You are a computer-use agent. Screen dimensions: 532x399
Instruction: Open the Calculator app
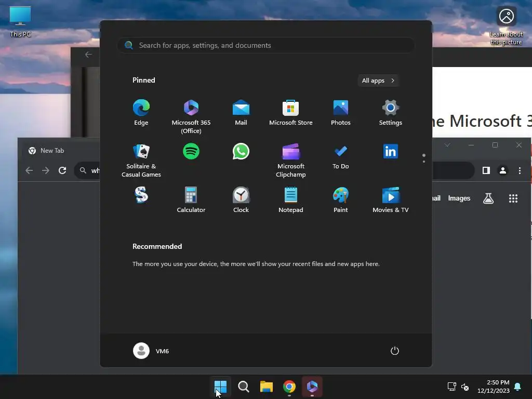[191, 199]
